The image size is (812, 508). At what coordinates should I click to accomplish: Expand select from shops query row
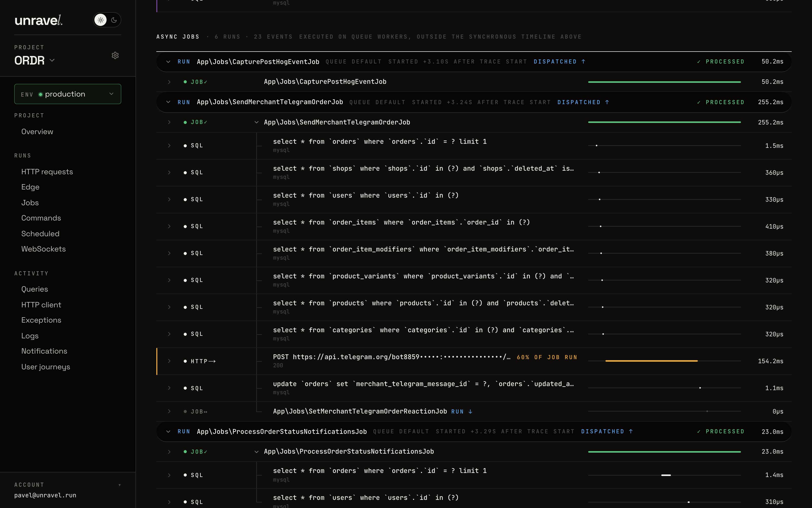coord(169,172)
